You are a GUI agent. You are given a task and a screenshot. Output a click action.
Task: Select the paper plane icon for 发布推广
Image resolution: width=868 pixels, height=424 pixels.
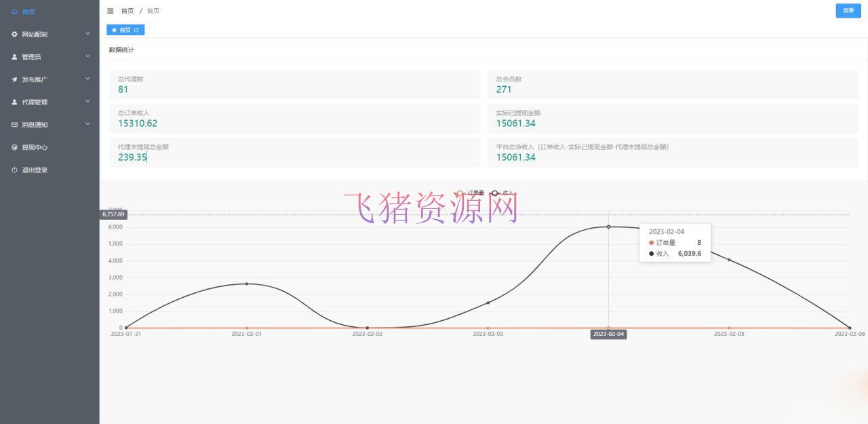[14, 79]
